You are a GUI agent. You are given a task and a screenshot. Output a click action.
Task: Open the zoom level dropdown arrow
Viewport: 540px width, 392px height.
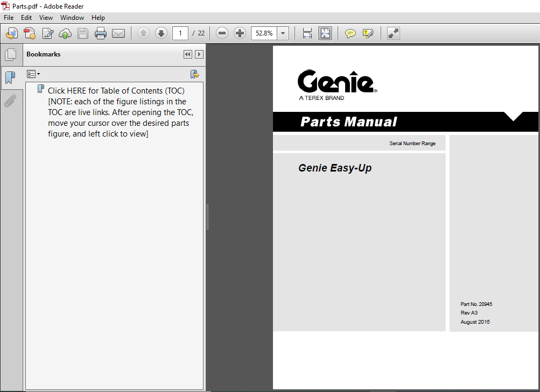point(283,33)
